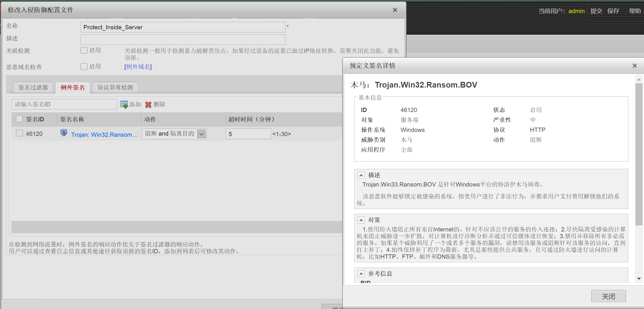The image size is (644, 309).
Task: Open the protocol anomaly detection tab
Action: (x=115, y=88)
